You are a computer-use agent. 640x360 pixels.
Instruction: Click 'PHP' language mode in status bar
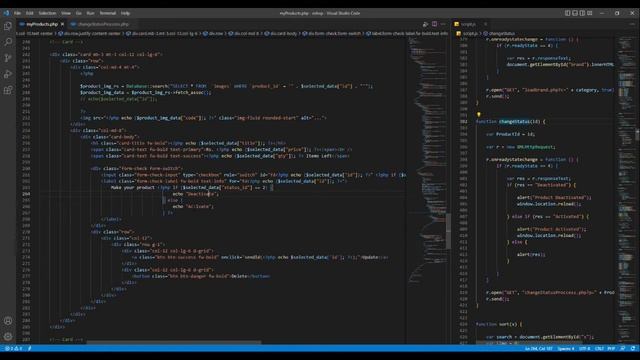click(611, 349)
